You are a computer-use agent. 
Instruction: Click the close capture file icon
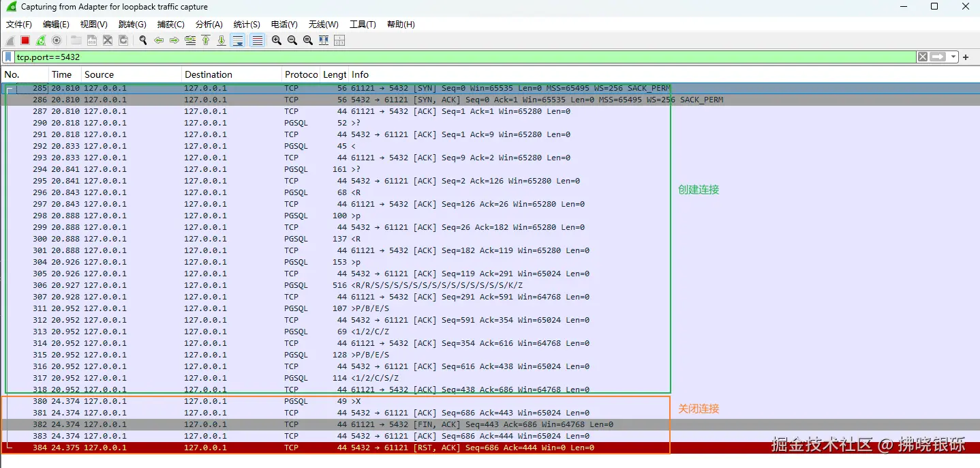[108, 40]
